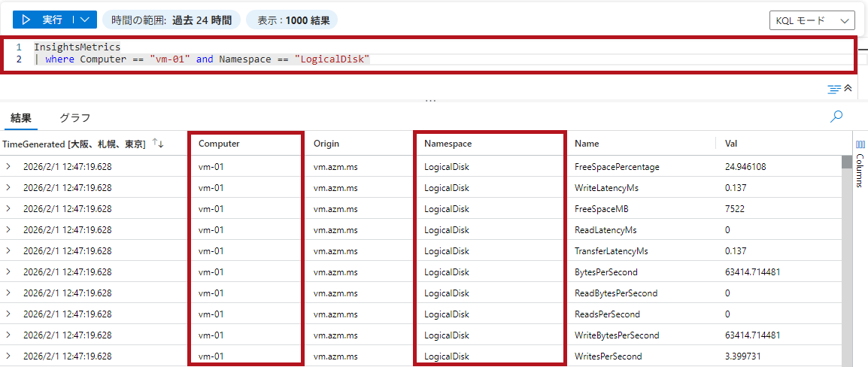This screenshot has width=868, height=367.
Task: Select the 結果 tab
Action: tap(21, 118)
